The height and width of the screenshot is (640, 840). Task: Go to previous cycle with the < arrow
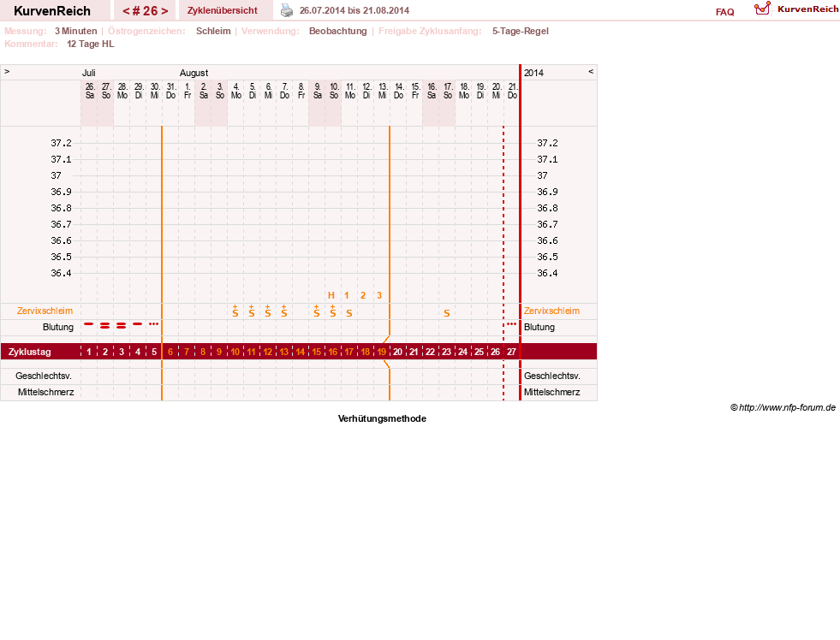click(x=126, y=11)
